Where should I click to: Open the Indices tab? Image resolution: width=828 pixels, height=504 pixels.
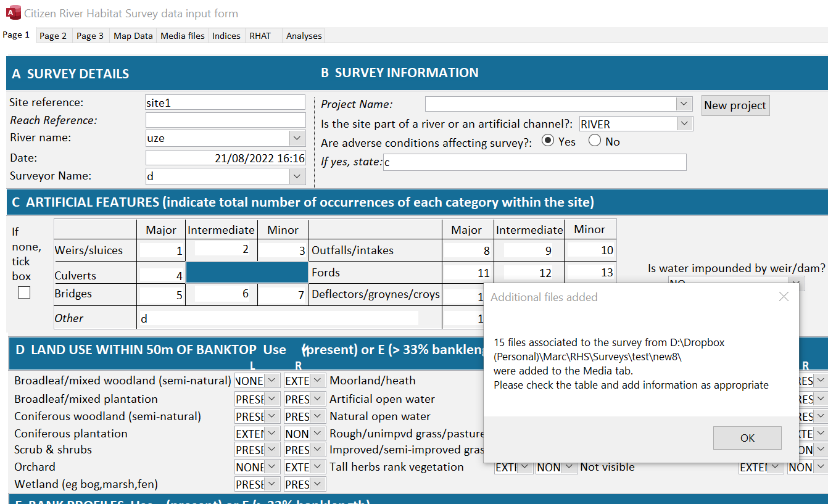point(226,36)
